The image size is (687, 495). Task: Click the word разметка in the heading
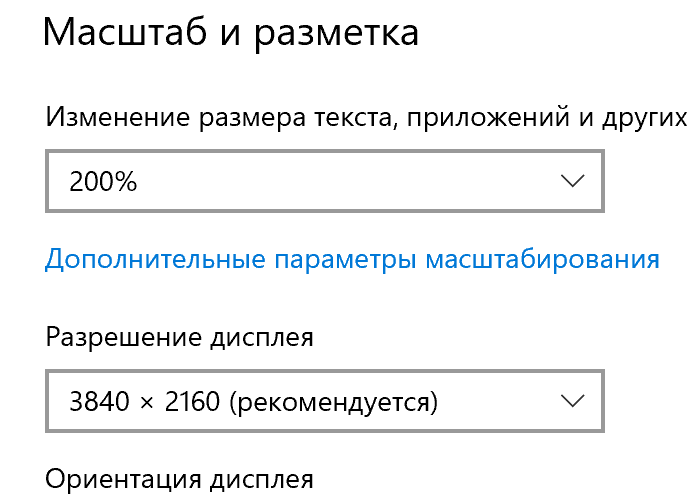(336, 34)
